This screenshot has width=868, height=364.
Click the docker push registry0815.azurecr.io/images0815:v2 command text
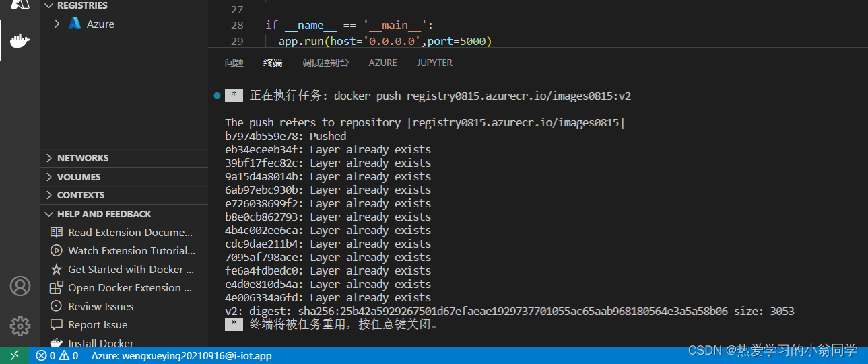[482, 96]
